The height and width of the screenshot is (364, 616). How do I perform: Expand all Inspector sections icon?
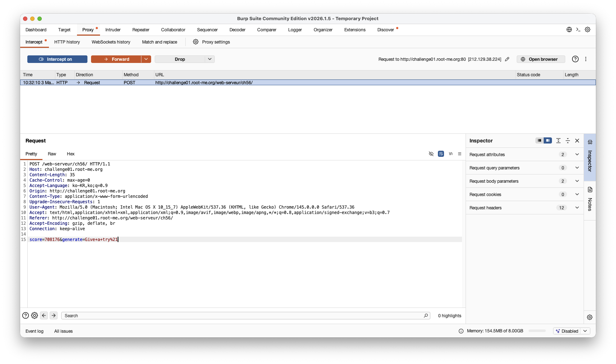(558, 141)
